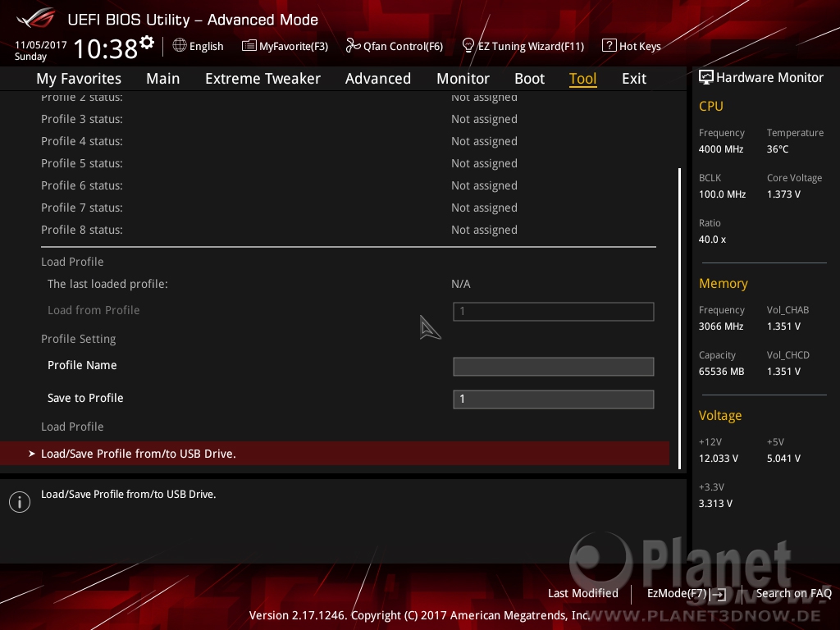Open settings via the clock gear icon
The width and height of the screenshot is (840, 630).
147,43
